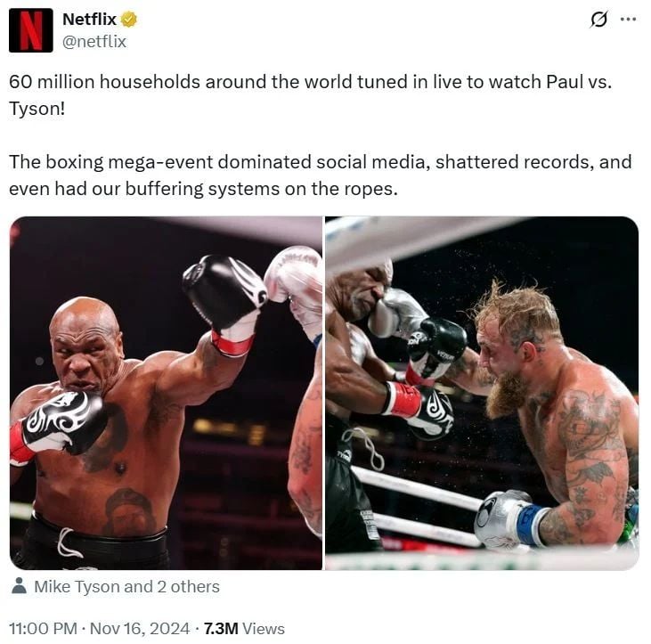Click the '60 million households' opening line

click(x=311, y=82)
